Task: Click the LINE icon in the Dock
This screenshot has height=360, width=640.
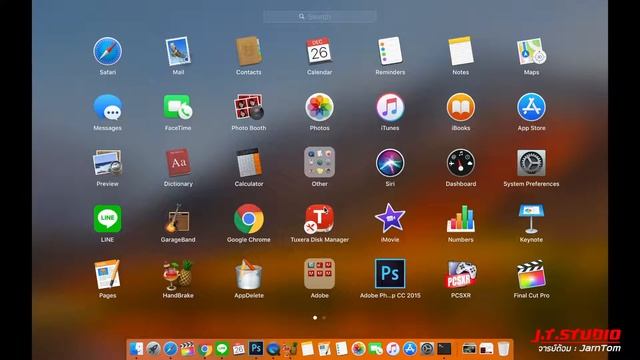Action: point(222,349)
